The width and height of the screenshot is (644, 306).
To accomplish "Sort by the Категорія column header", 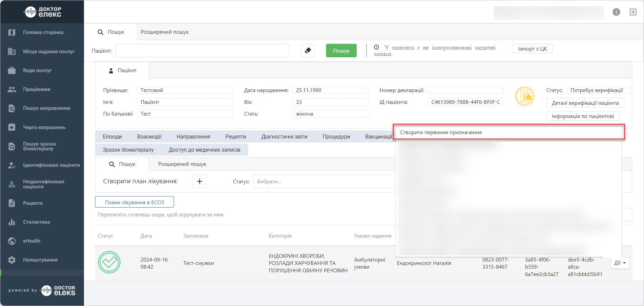I will point(280,236).
